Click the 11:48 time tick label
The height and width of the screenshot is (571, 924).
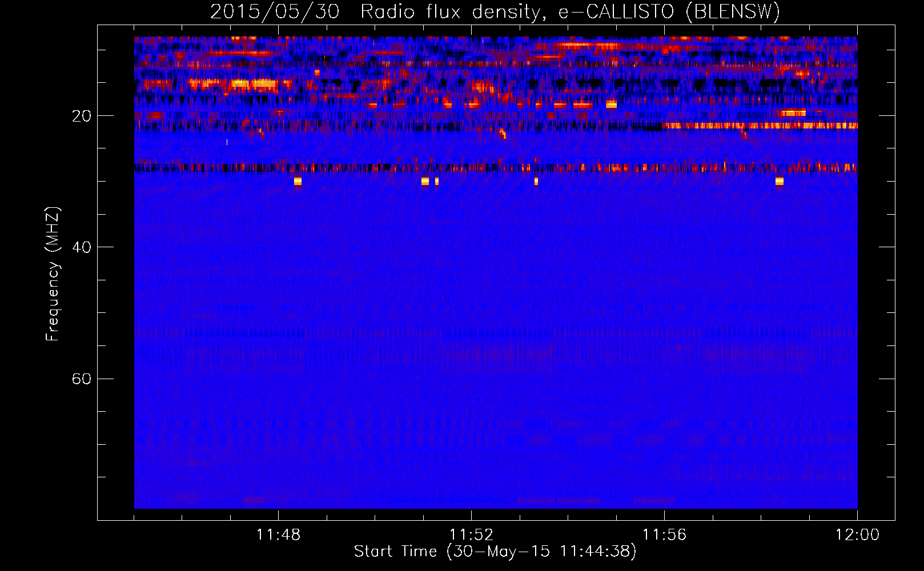tap(278, 535)
